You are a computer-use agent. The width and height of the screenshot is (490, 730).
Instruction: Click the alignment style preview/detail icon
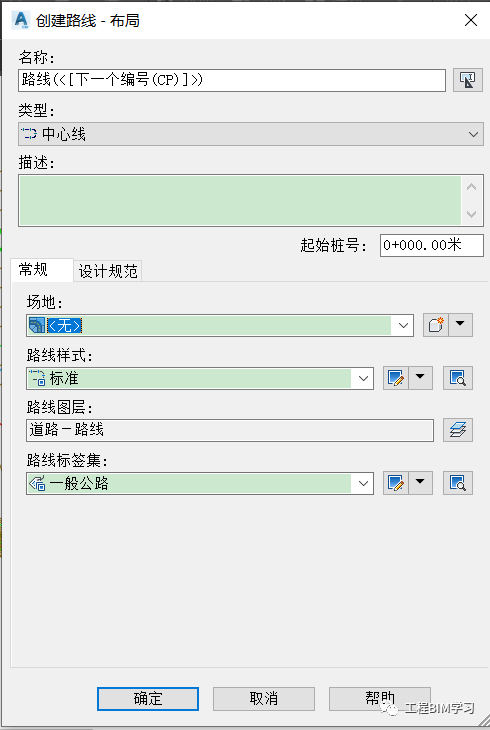pyautogui.click(x=458, y=378)
